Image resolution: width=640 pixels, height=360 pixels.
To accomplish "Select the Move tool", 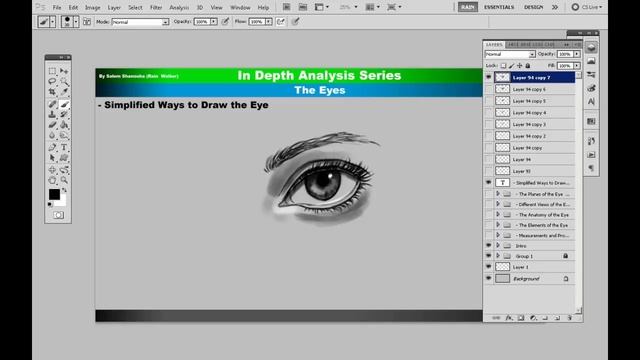I will pyautogui.click(x=64, y=71).
